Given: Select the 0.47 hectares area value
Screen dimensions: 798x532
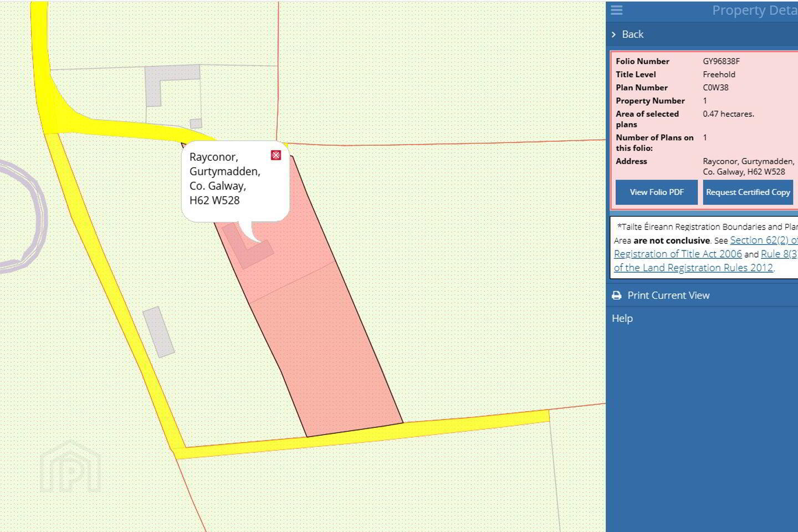Looking at the screenshot, I should [728, 114].
